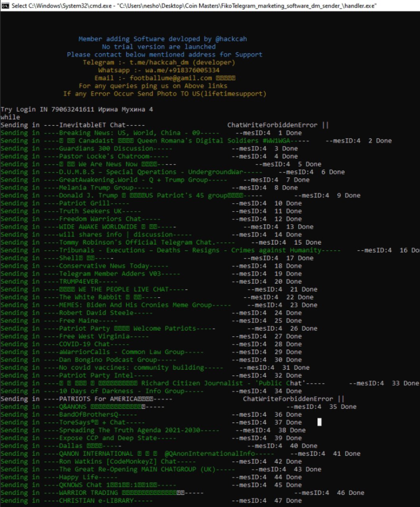The height and width of the screenshot is (507, 420).
Task: Click 'D.U.M.B.S - Special Operations' line
Action: tap(173, 172)
